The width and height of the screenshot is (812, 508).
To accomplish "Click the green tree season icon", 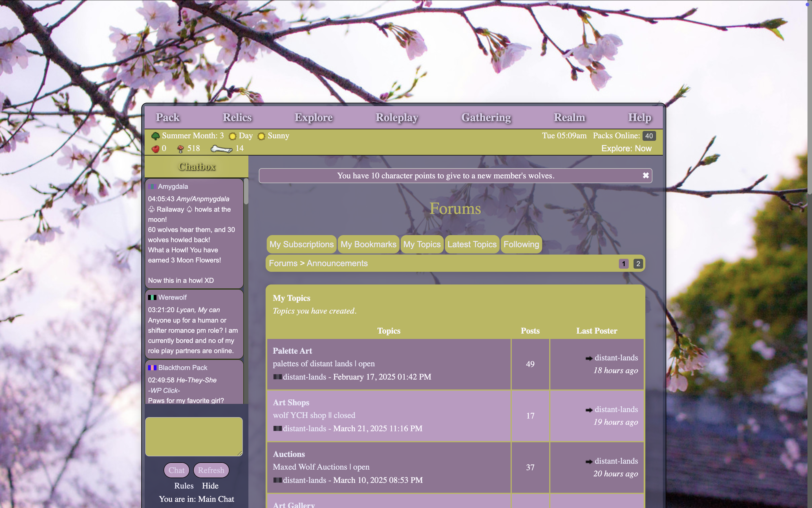I will click(155, 136).
